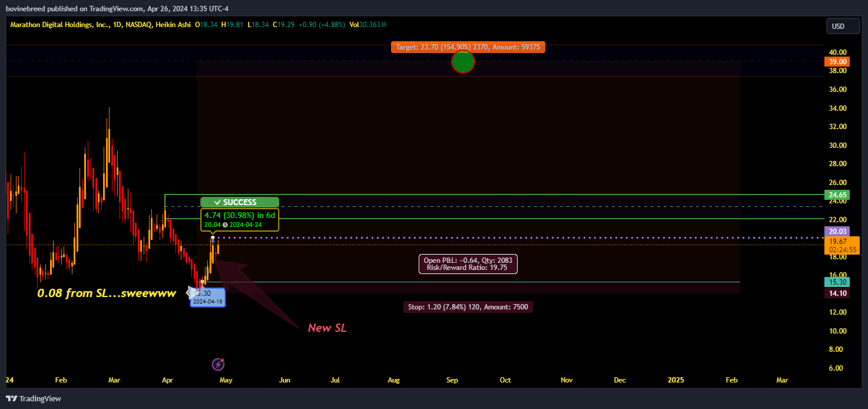Click the green circle target marker
Image resolution: width=868 pixels, height=409 pixels.
point(463,62)
